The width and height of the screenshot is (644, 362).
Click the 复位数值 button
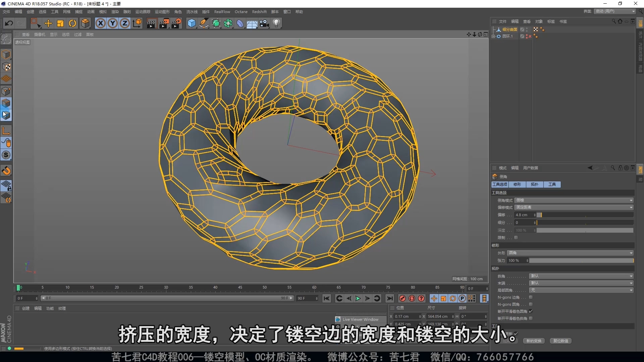[x=560, y=341]
